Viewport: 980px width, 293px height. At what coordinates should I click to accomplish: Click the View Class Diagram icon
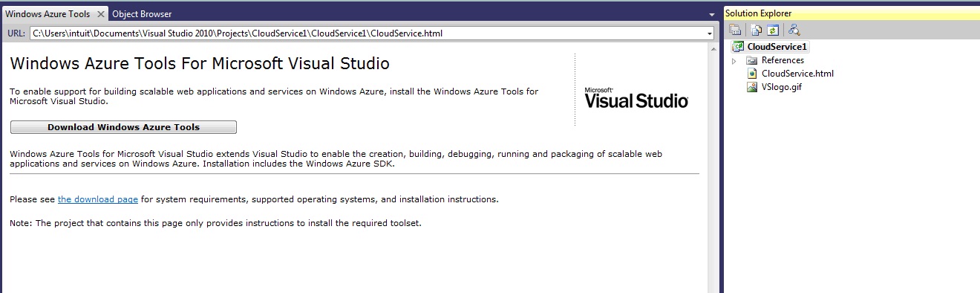pos(794,30)
